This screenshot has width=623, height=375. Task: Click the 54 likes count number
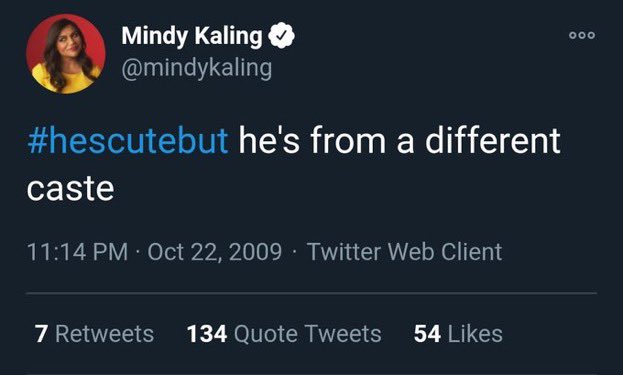[x=427, y=334]
